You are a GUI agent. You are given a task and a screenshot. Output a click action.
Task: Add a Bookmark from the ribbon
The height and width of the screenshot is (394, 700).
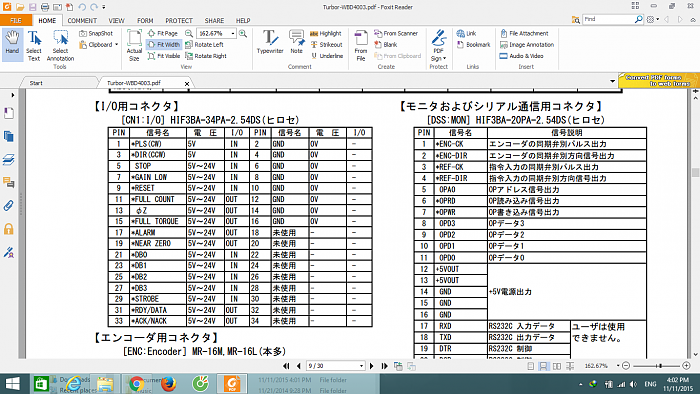tap(474, 45)
